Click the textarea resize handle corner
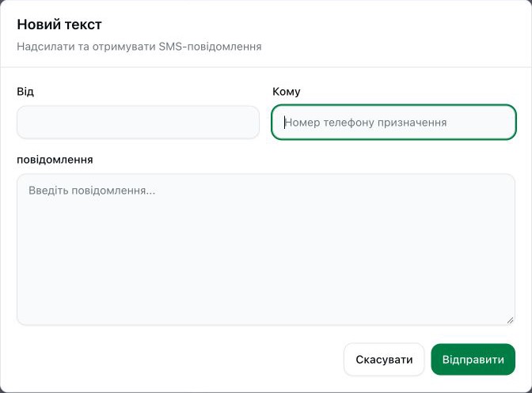 coord(511,320)
